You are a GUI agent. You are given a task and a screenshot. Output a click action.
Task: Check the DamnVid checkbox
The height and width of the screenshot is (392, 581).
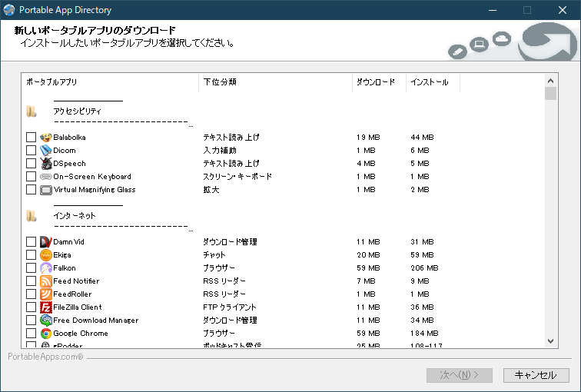coord(31,242)
